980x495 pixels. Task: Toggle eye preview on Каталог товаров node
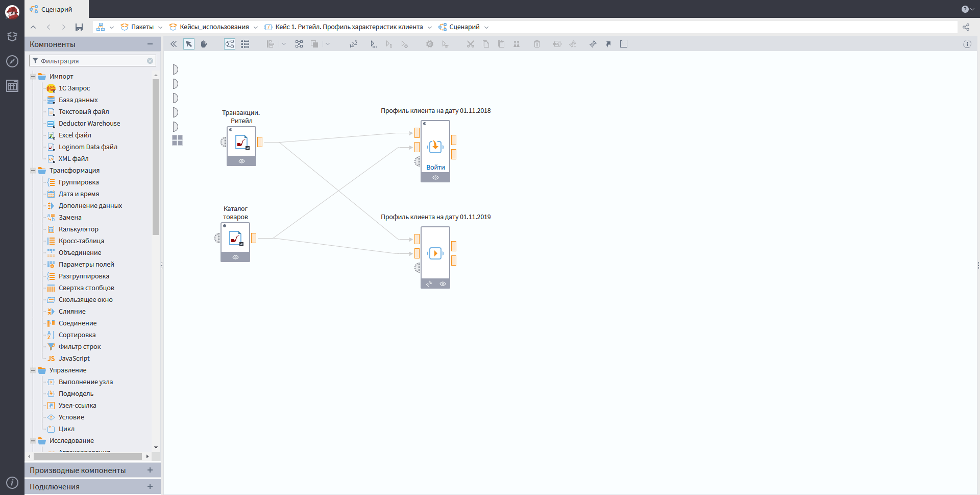click(x=235, y=257)
